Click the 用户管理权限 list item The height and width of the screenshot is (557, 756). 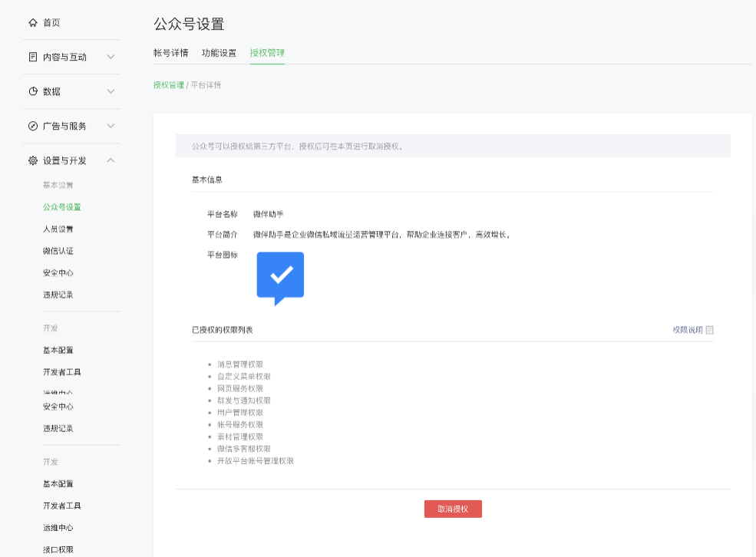coord(240,413)
